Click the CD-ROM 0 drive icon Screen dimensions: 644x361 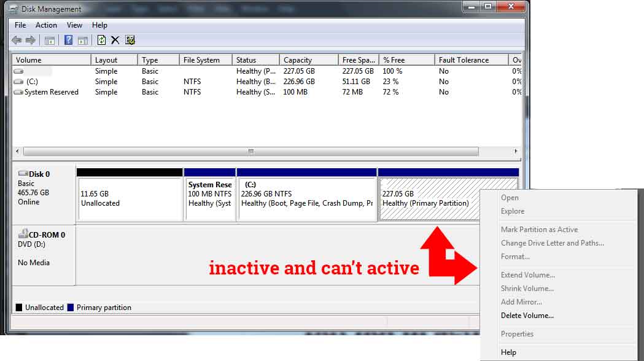[23, 234]
